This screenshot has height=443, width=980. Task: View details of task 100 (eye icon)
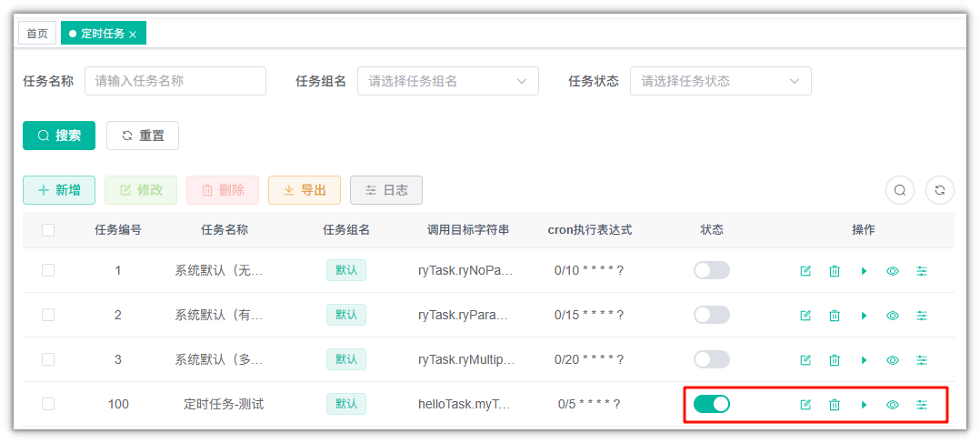(893, 405)
